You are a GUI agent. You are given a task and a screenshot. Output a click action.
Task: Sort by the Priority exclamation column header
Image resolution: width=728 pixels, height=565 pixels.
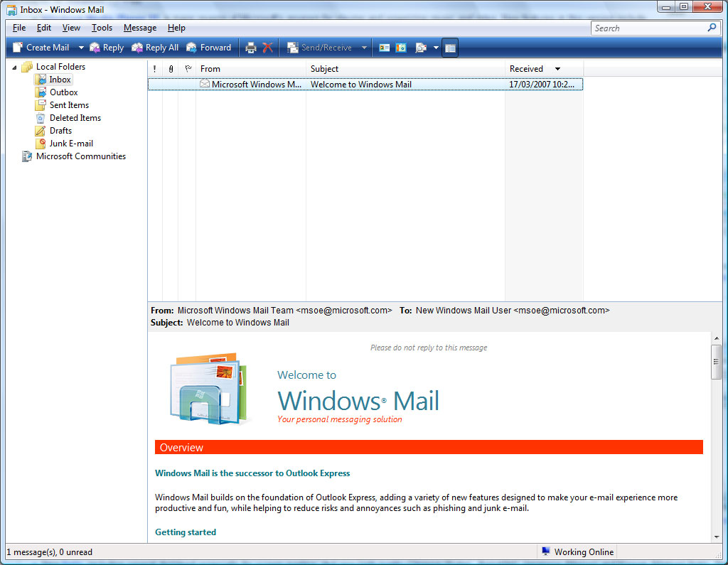tap(154, 69)
